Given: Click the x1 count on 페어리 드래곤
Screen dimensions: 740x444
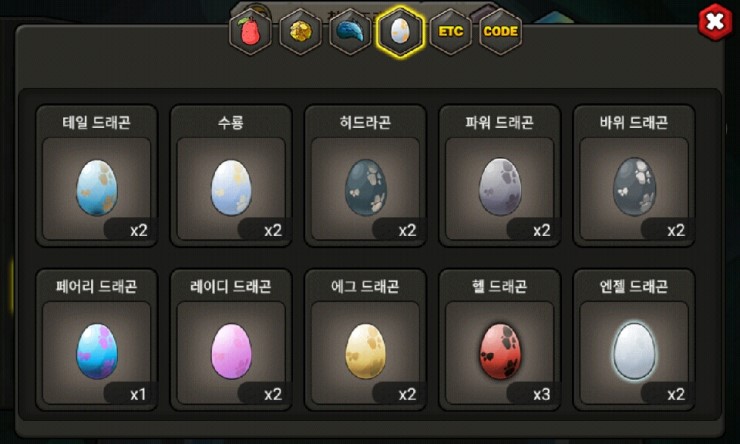Looking at the screenshot, I should click(x=138, y=394).
